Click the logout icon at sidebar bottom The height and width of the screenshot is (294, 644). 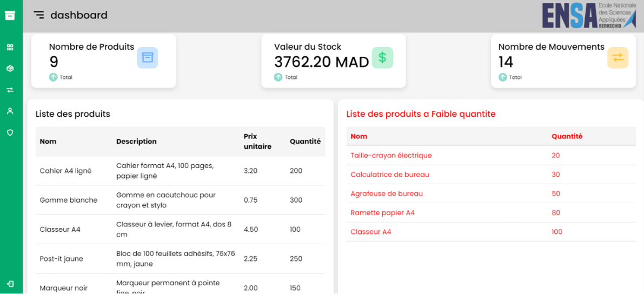tap(10, 284)
